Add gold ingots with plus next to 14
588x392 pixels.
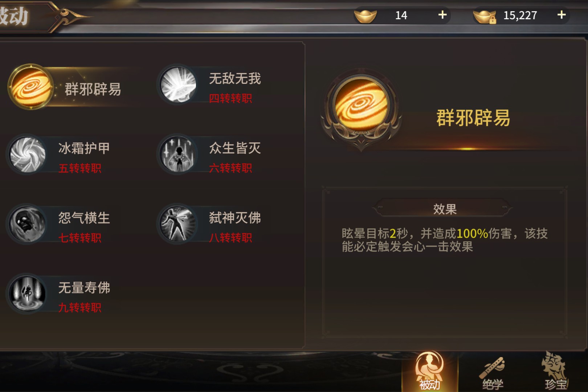click(442, 15)
